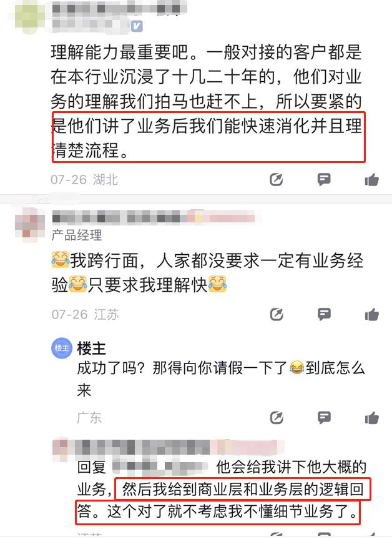Give a thumbs up to 楼主's reply
The height and width of the screenshot is (539, 392).
pos(372,418)
